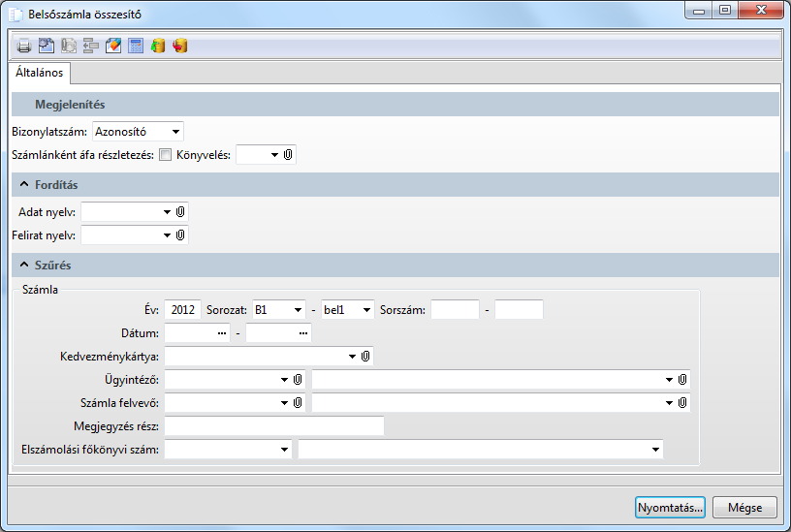This screenshot has height=532, width=791.
Task: Open the first Elszámolási főkönyvi szám dropdown
Action: point(285,450)
